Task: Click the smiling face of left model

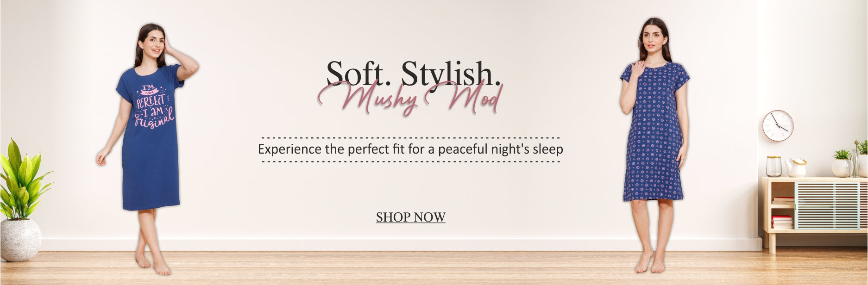Action: pyautogui.click(x=154, y=43)
